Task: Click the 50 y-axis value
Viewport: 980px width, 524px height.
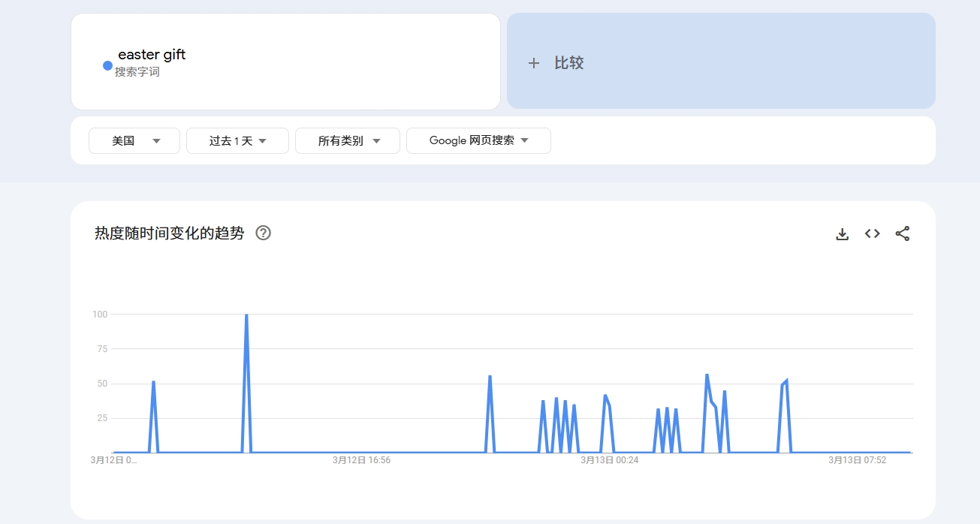Action: pyautogui.click(x=103, y=384)
